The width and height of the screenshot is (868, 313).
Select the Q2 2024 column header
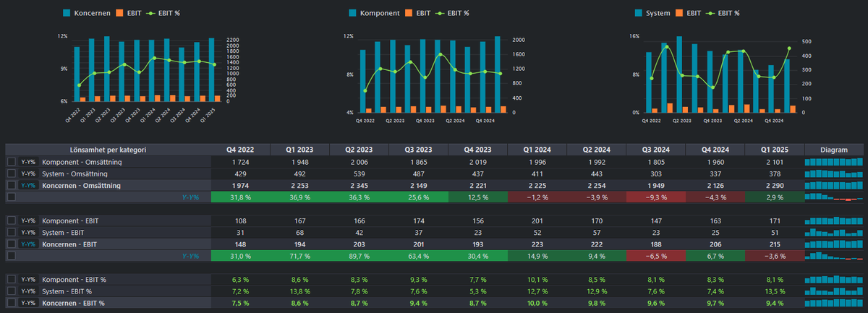point(596,150)
